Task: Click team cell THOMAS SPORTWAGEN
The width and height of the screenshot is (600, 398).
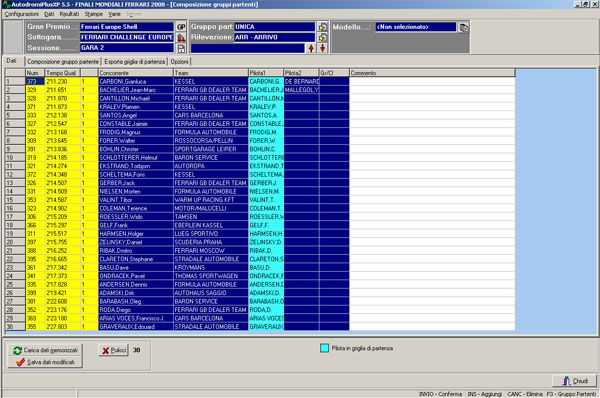Action: (211, 276)
